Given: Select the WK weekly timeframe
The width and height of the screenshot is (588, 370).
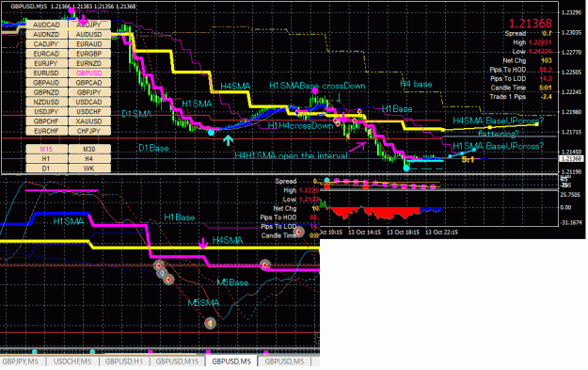Looking at the screenshot, I should pyautogui.click(x=89, y=169).
